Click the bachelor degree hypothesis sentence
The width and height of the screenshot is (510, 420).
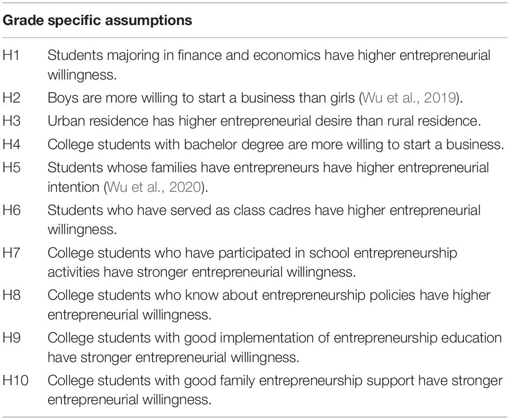point(276,144)
